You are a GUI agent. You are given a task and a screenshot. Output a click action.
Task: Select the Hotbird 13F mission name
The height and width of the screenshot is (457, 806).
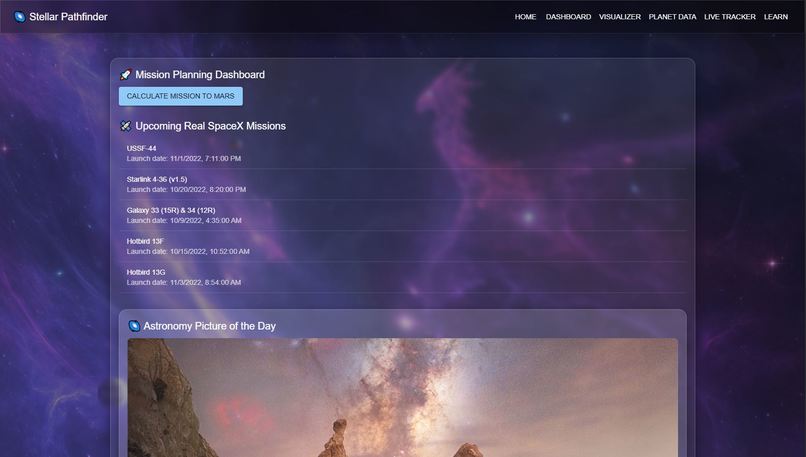click(x=145, y=241)
